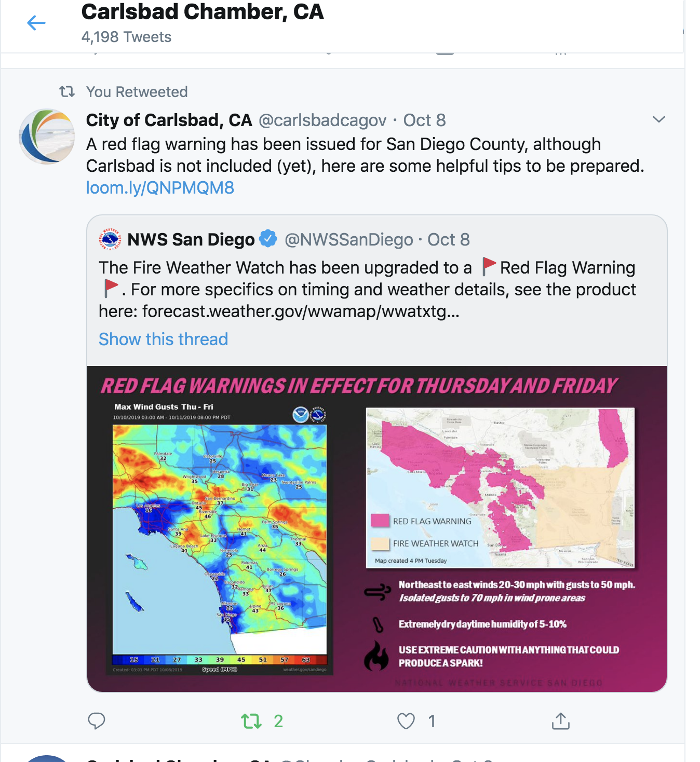
Task: Undo retweet via green retweet icon
Action: [251, 721]
